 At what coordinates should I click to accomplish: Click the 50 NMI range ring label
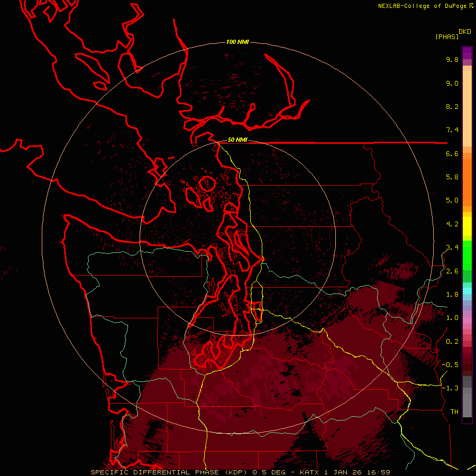click(237, 140)
